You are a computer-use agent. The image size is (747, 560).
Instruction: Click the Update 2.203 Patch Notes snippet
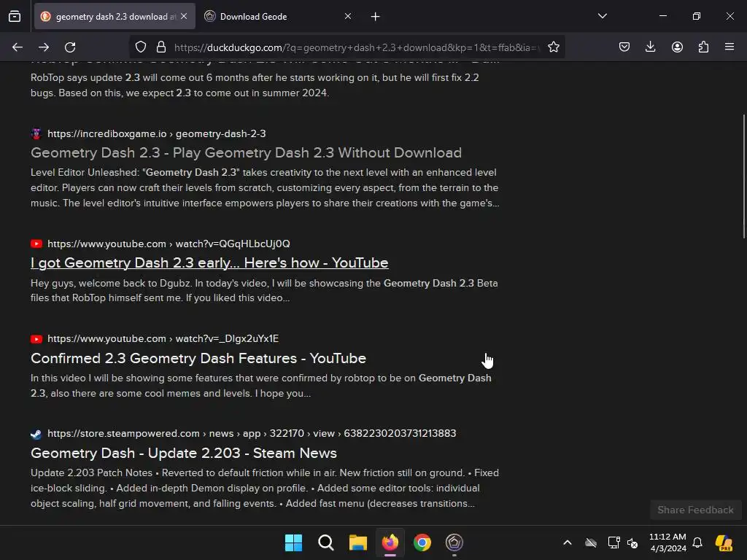click(265, 488)
